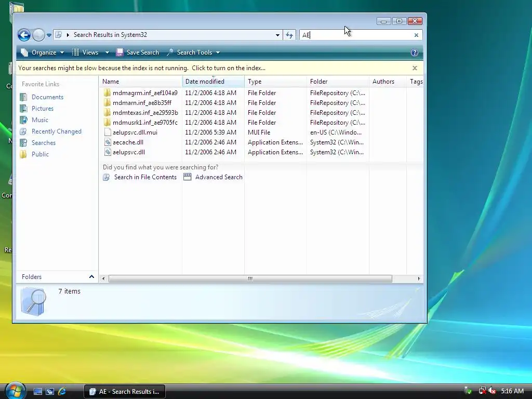This screenshot has height=399, width=532.
Task: Expand the Views dropdown arrow
Action: click(x=107, y=52)
